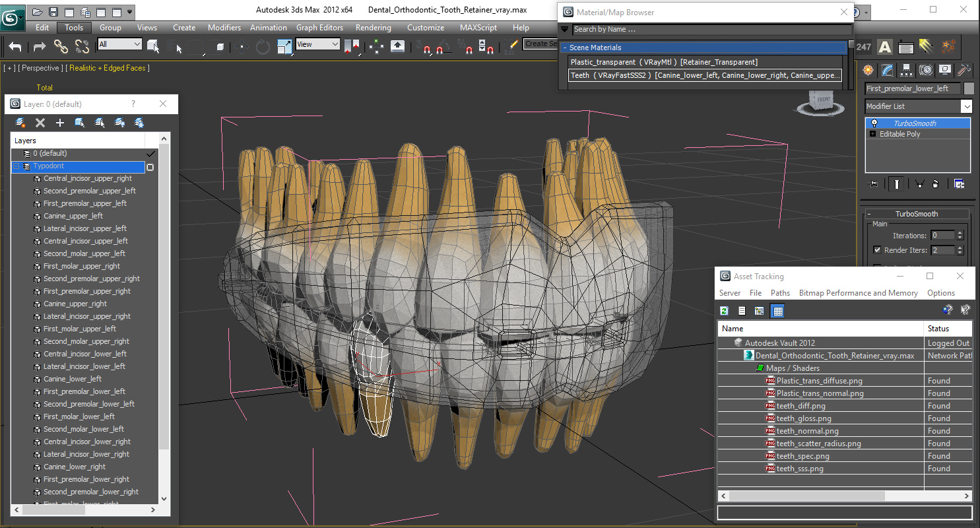The image size is (980, 528).
Task: Click the Iterations value field
Action: pos(942,236)
